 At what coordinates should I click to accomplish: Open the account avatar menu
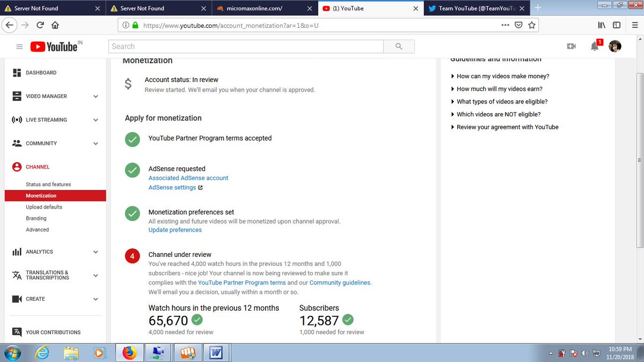pos(615,47)
